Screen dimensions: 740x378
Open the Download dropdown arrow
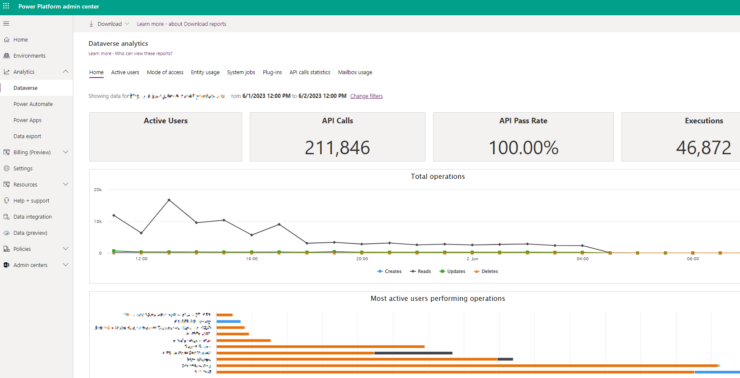(x=127, y=24)
